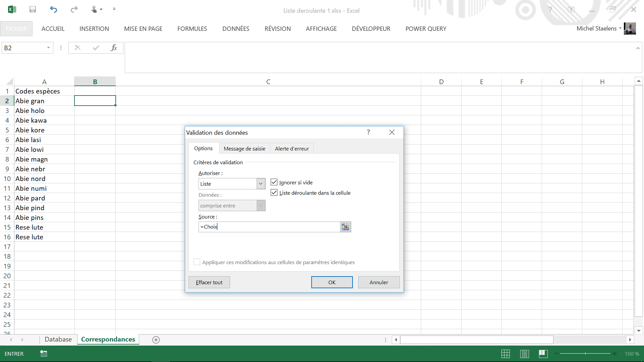Click the Effacer tout button
644x362 pixels.
pos(209,282)
